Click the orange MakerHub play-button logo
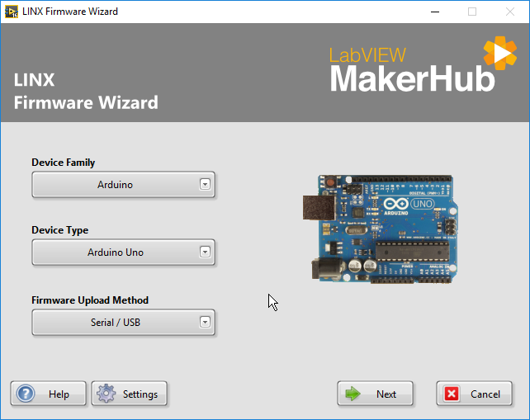530x420 pixels. pyautogui.click(x=499, y=54)
